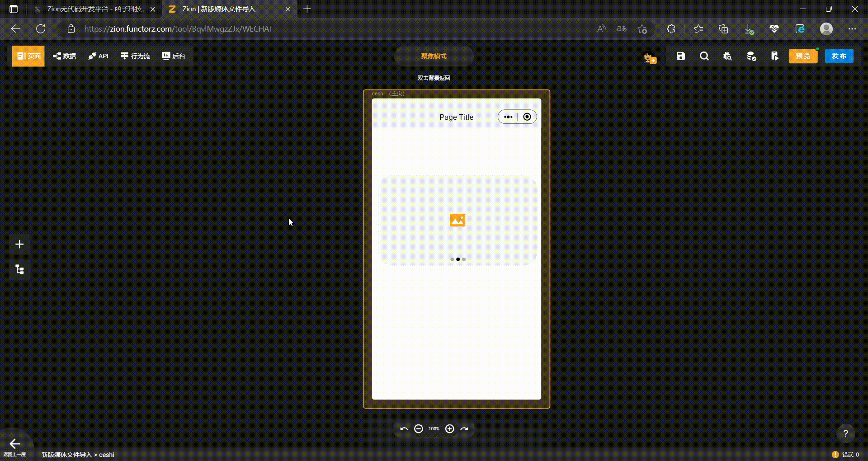Open the search magnifier in the app toolbar
This screenshot has width=868, height=461.
click(704, 56)
